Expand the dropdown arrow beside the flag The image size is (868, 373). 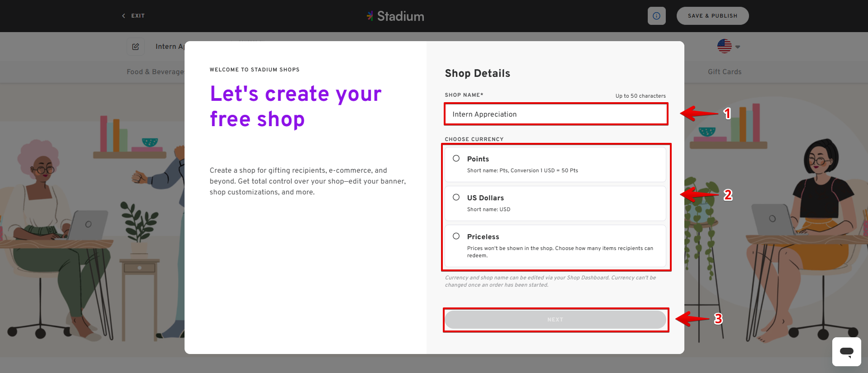click(738, 47)
